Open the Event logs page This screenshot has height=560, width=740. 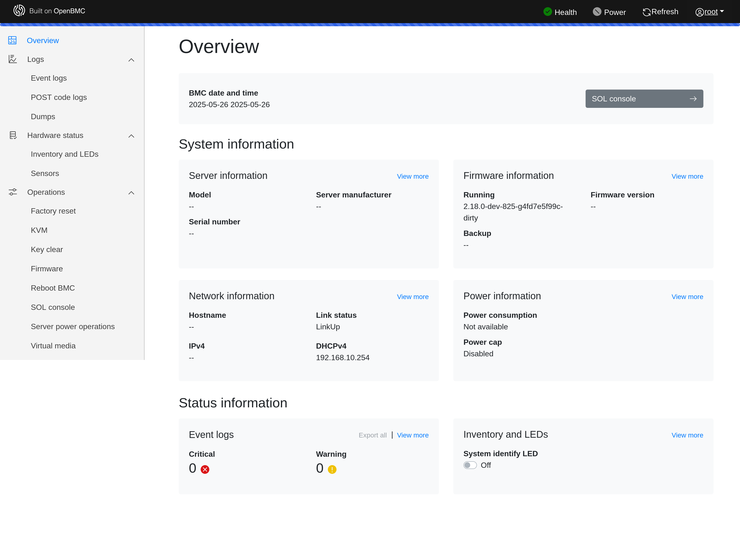(x=49, y=78)
